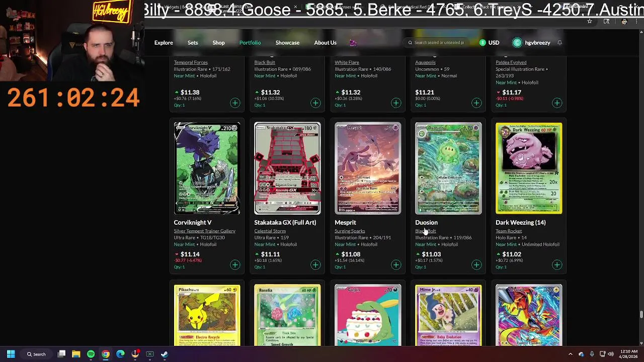644x362 pixels.
Task: Click the Stakataka GX (Full Art) title
Action: [285, 222]
